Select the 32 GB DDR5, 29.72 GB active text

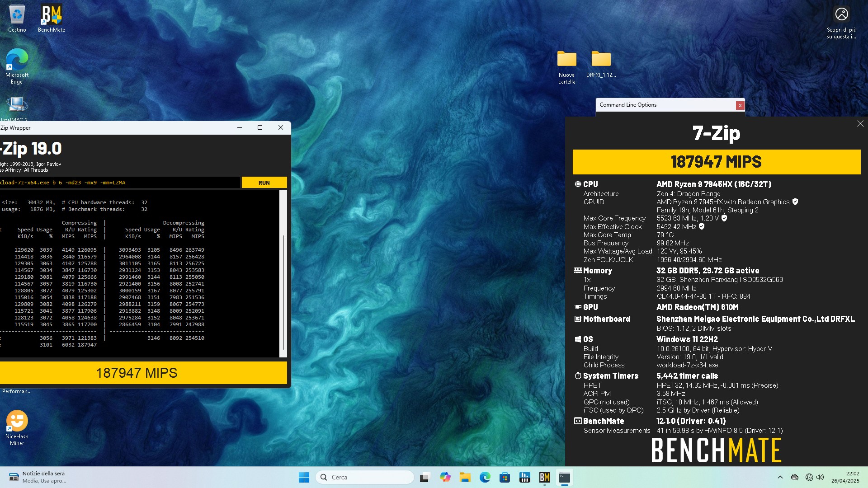pos(708,270)
